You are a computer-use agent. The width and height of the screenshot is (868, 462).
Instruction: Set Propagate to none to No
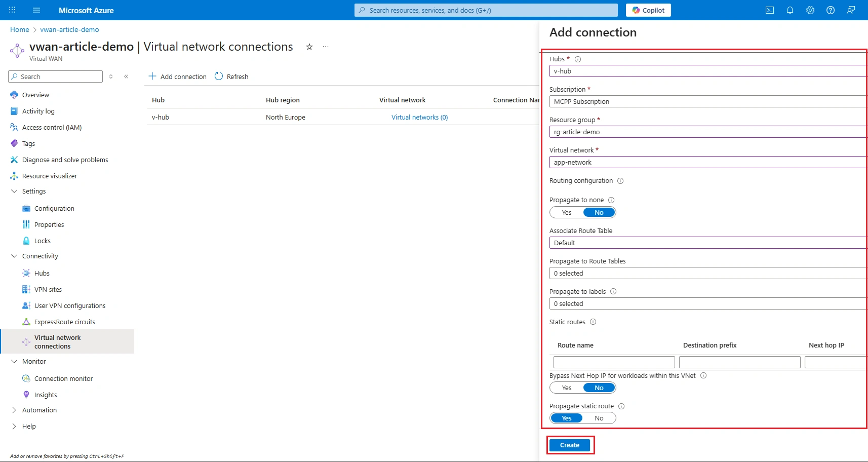pyautogui.click(x=599, y=212)
